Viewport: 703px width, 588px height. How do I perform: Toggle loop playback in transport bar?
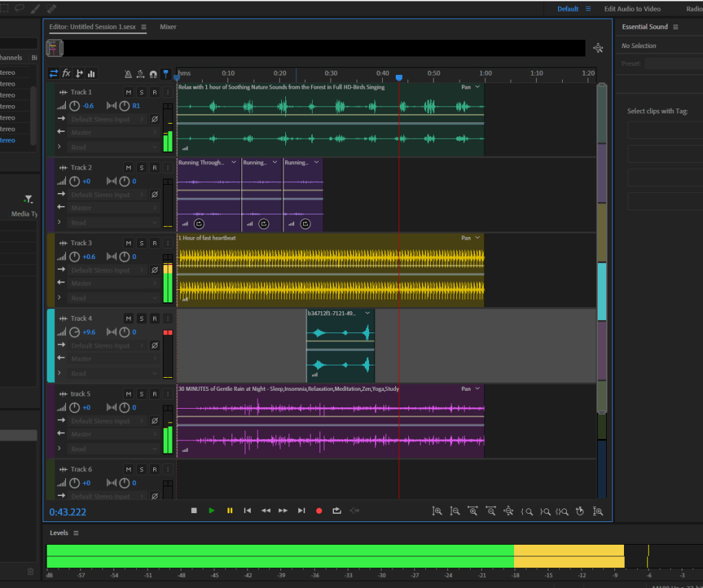click(337, 510)
